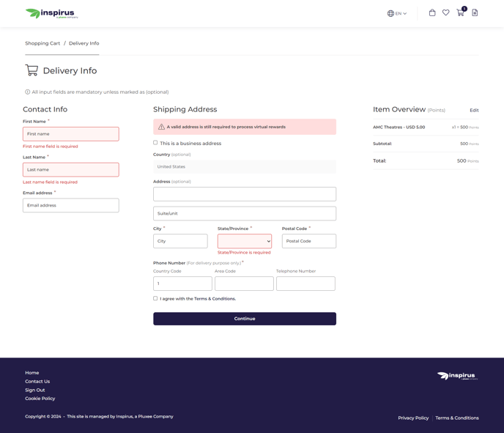504x433 pixels.
Task: Open the Privacy Policy footer link
Action: point(413,418)
